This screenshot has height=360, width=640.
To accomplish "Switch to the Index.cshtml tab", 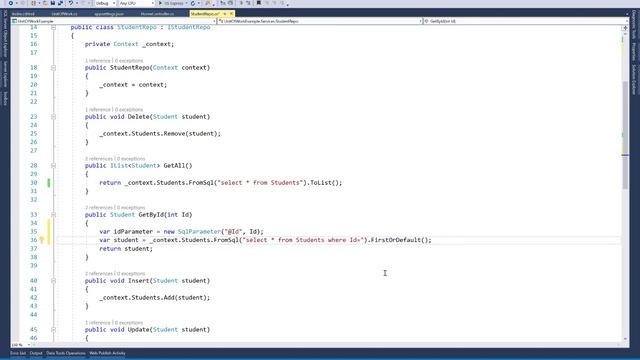I will coord(23,14).
